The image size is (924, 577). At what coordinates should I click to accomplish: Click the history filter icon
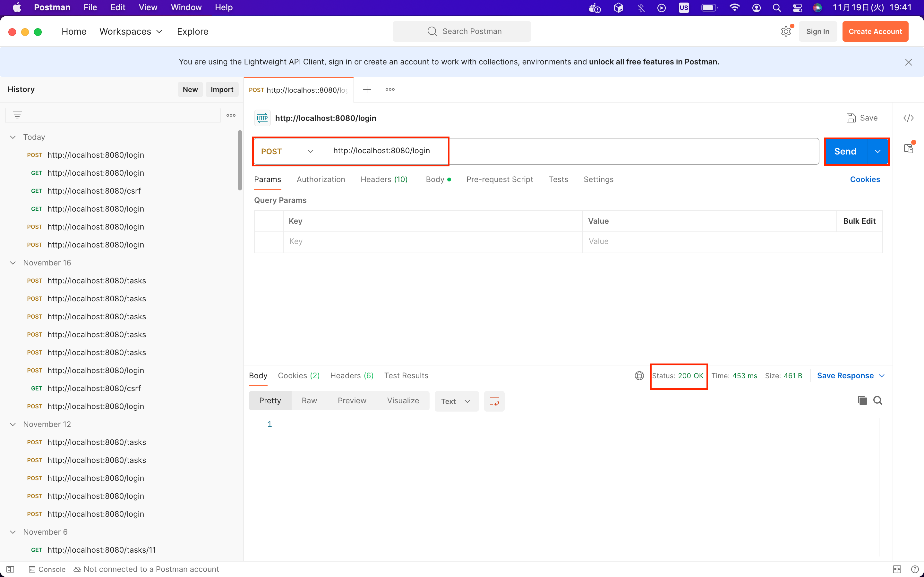pyautogui.click(x=17, y=115)
